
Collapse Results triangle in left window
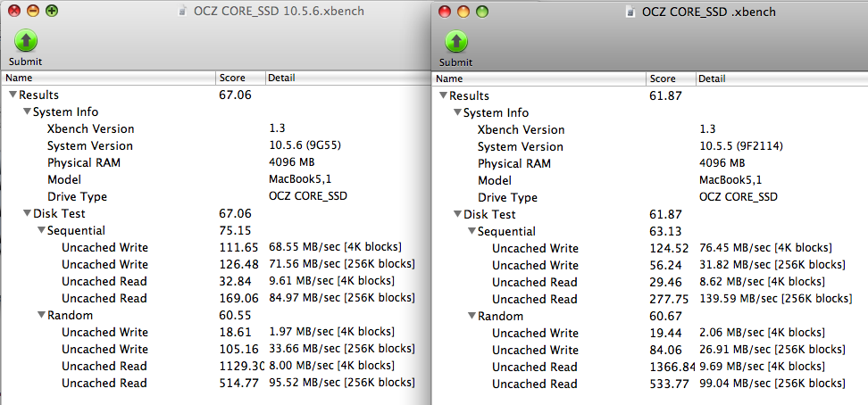click(x=13, y=95)
